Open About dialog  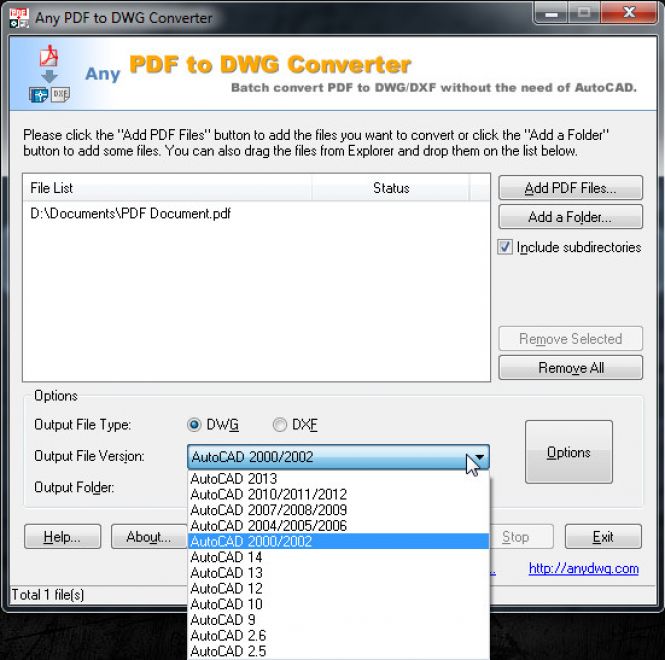149,537
